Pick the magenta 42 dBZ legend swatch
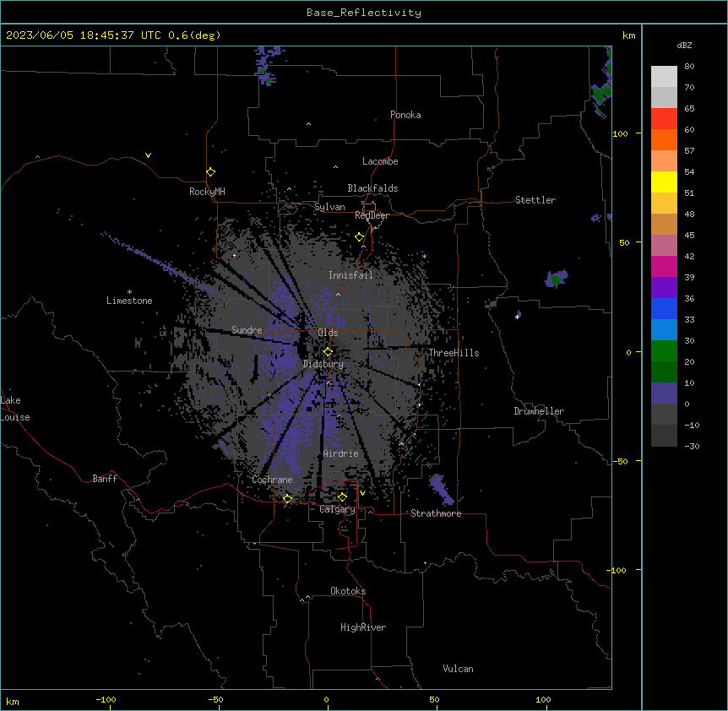728x711 pixels. pos(664,266)
